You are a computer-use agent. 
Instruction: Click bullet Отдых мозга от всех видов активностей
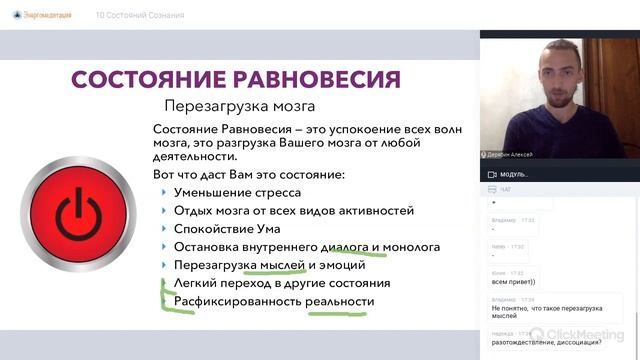pyautogui.click(x=294, y=211)
